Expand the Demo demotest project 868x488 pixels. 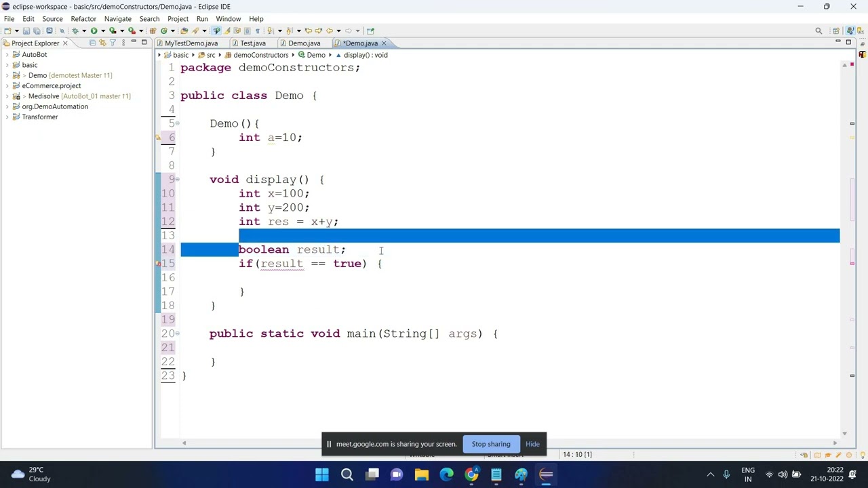pos(7,75)
